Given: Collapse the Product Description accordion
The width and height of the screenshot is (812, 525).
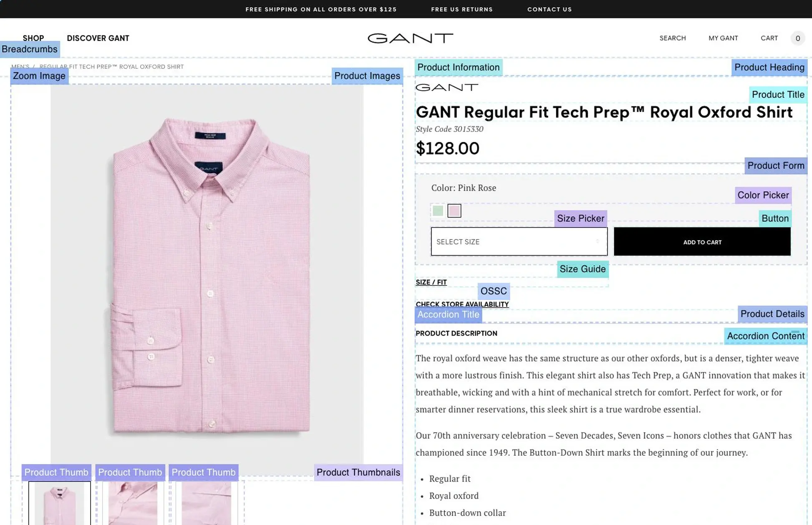Looking at the screenshot, I should coord(456,333).
